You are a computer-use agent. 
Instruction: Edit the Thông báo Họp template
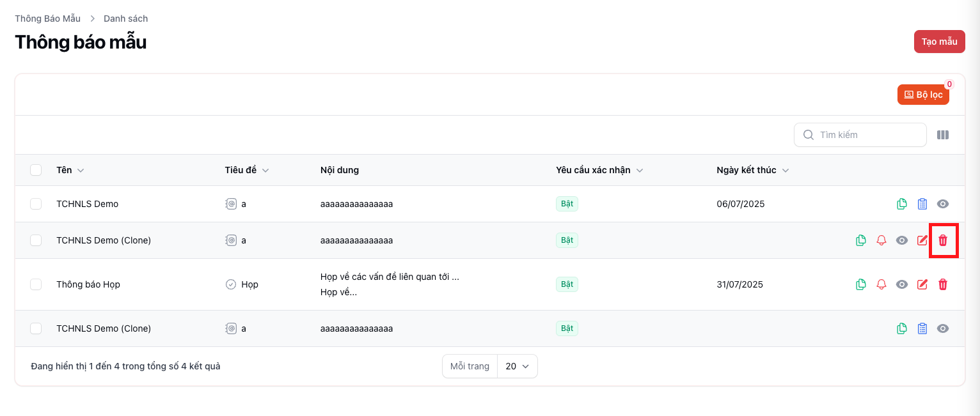[922, 284]
